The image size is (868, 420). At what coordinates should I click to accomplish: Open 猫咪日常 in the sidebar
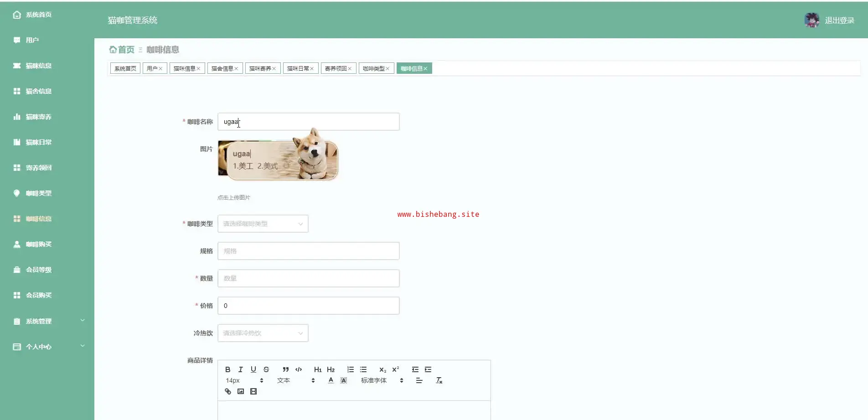47,142
